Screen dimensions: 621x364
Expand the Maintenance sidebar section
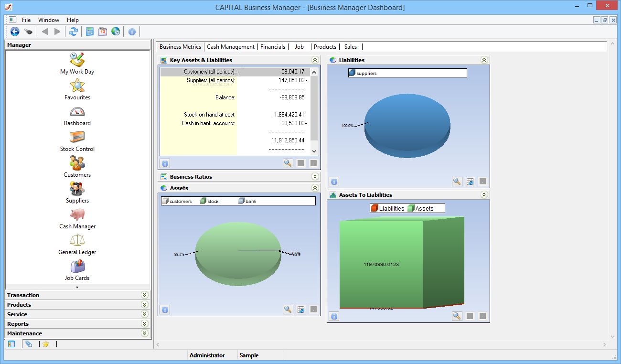[x=145, y=333]
